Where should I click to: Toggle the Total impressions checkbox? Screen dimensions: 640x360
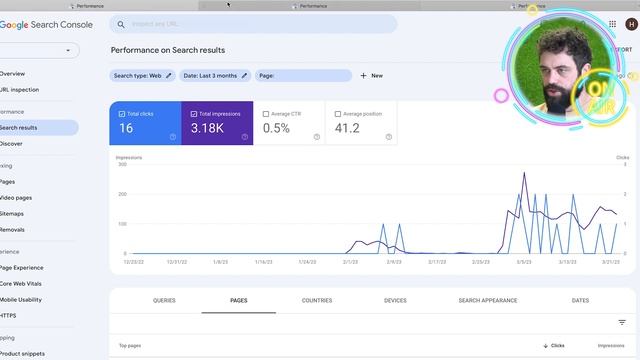click(x=194, y=114)
